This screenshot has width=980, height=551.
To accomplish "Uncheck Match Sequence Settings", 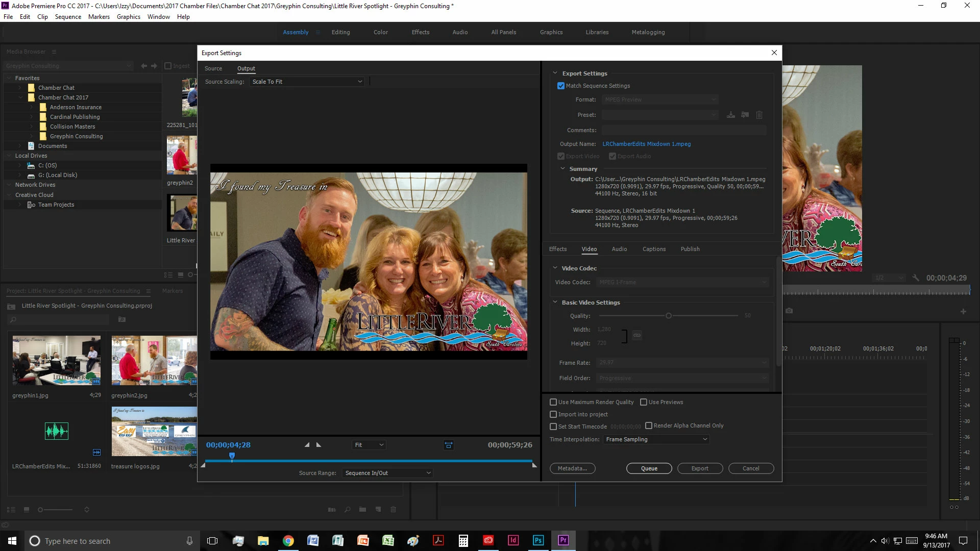I will [561, 86].
